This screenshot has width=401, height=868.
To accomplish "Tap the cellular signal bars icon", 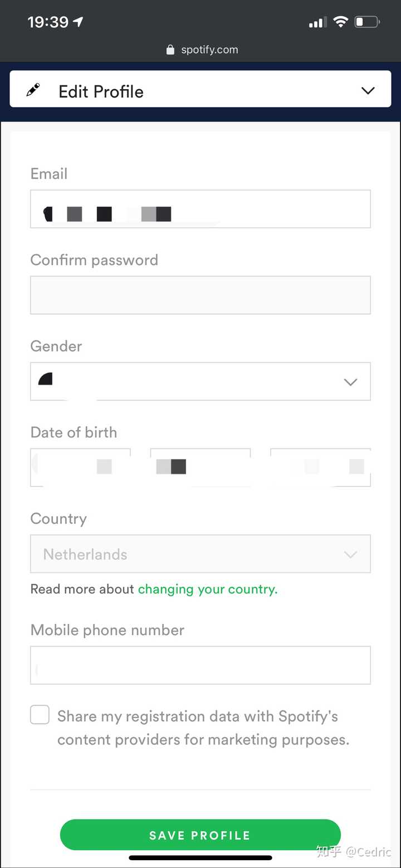I will pos(317,22).
